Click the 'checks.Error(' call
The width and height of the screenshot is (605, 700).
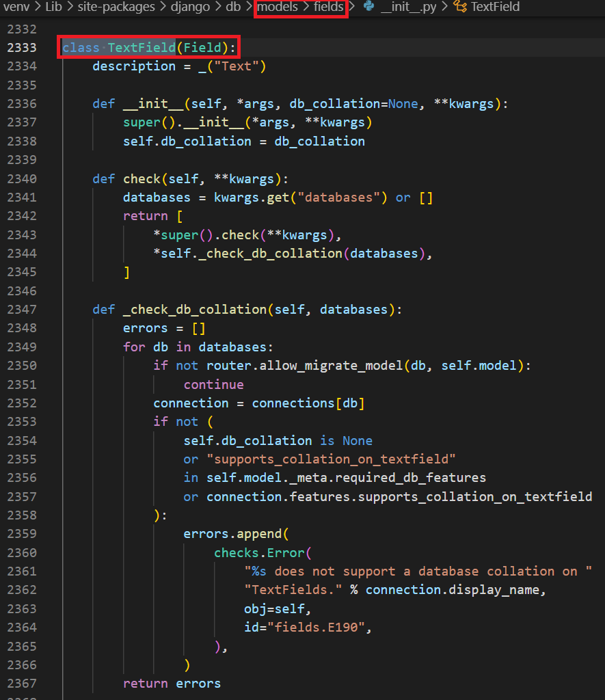tap(263, 552)
